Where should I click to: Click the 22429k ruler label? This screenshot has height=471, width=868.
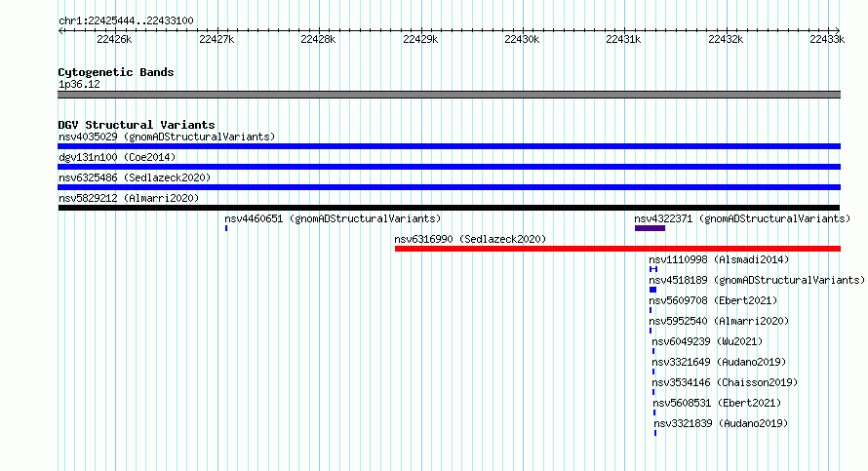pos(420,39)
